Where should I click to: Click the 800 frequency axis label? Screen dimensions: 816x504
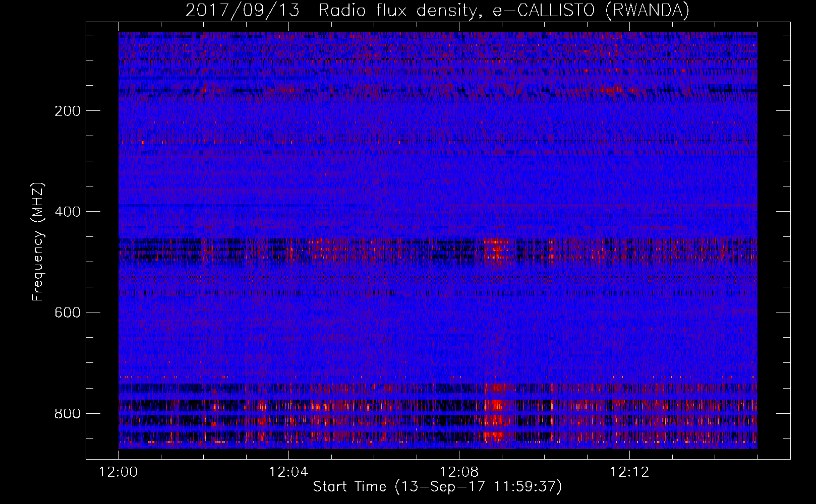point(68,413)
